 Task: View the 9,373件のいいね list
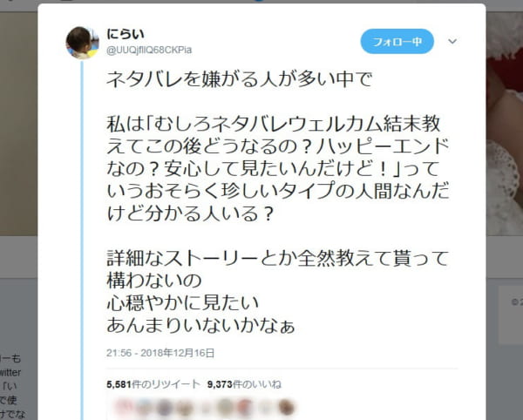[244, 384]
